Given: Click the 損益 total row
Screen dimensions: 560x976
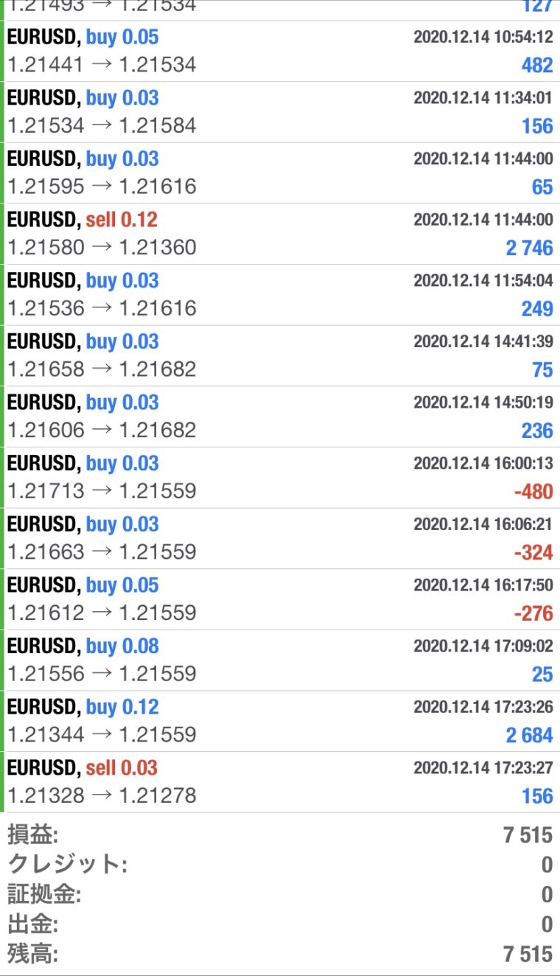Looking at the screenshot, I should click(280, 835).
